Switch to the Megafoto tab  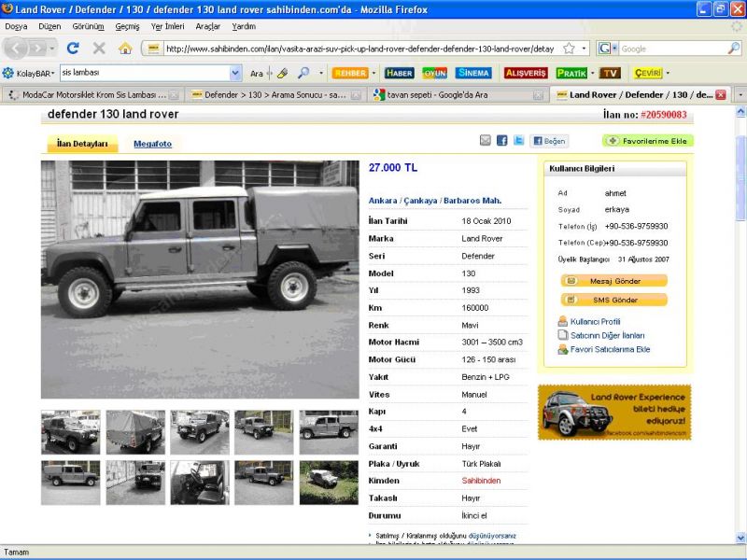pyautogui.click(x=152, y=144)
